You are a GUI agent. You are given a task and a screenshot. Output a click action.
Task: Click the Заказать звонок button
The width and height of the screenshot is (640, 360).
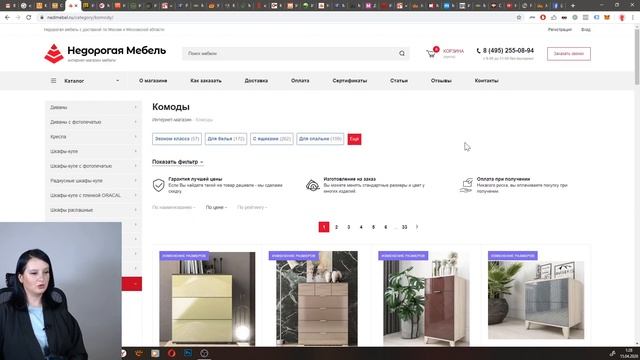click(569, 53)
